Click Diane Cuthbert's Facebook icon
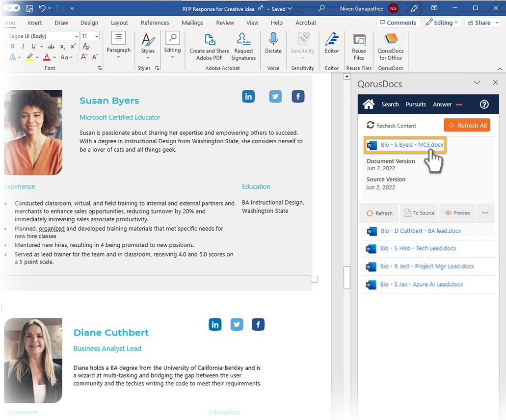The width and height of the screenshot is (506, 420). click(x=258, y=324)
